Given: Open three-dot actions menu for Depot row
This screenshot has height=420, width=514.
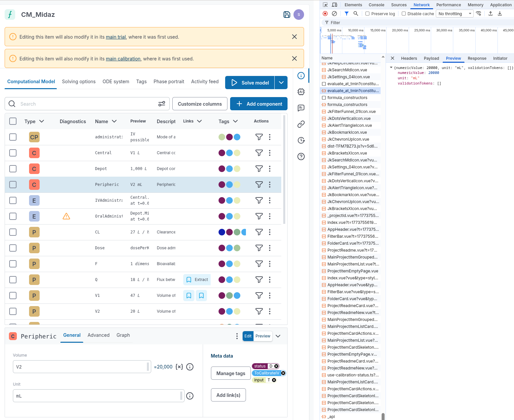Looking at the screenshot, I should click(x=269, y=169).
